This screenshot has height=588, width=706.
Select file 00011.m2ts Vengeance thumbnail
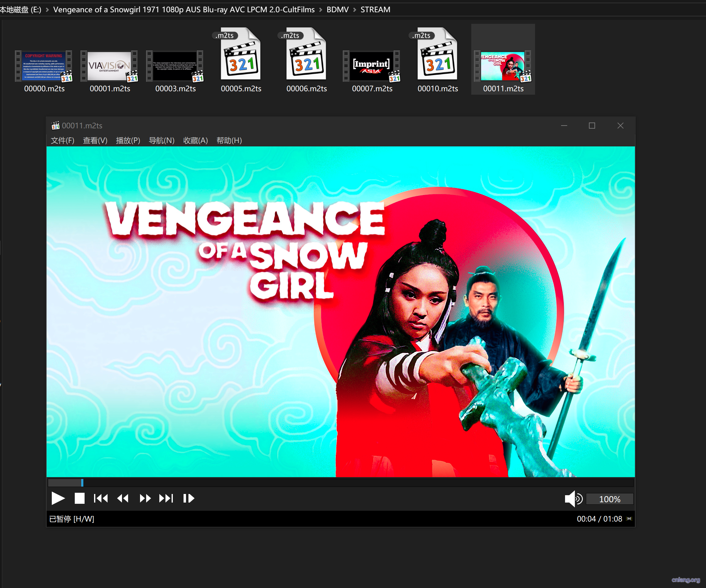(x=503, y=66)
